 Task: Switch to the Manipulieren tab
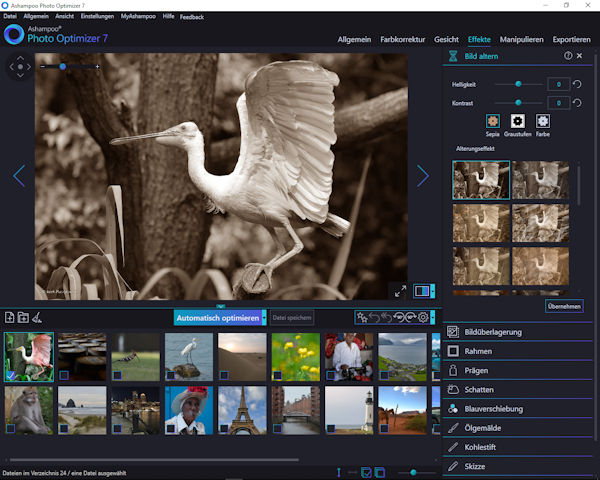(x=522, y=39)
